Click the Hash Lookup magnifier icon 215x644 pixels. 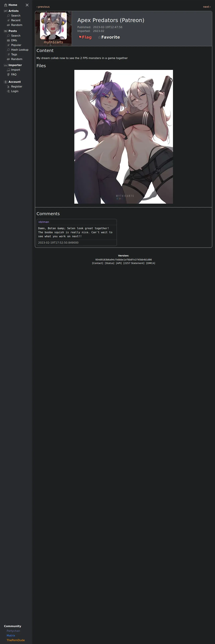tap(9, 50)
